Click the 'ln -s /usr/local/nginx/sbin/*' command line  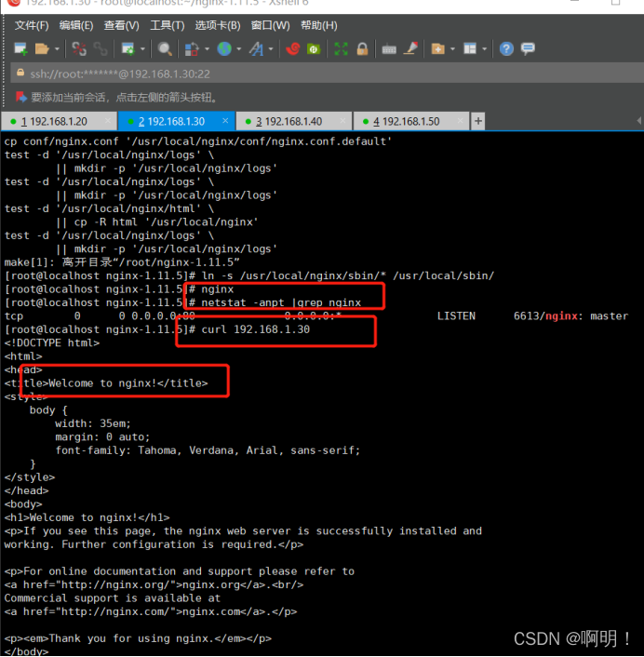348,275
